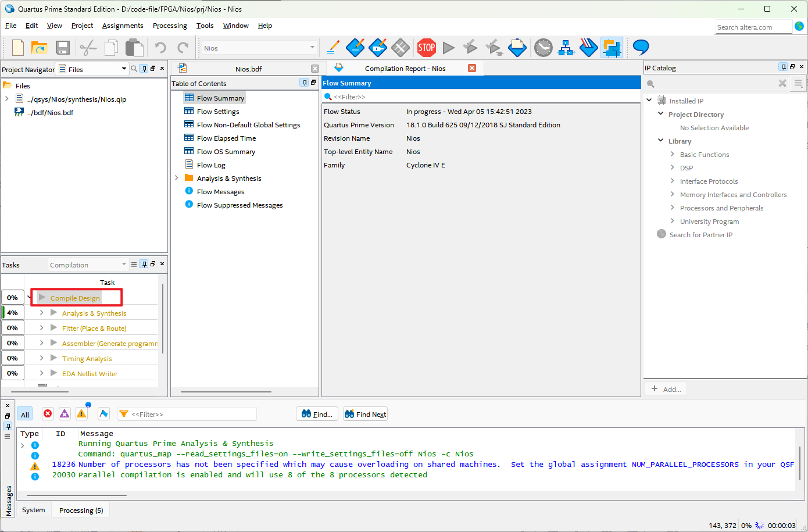Expand Basic Functions in IP Library
Image resolution: width=808 pixels, height=532 pixels.
point(673,154)
